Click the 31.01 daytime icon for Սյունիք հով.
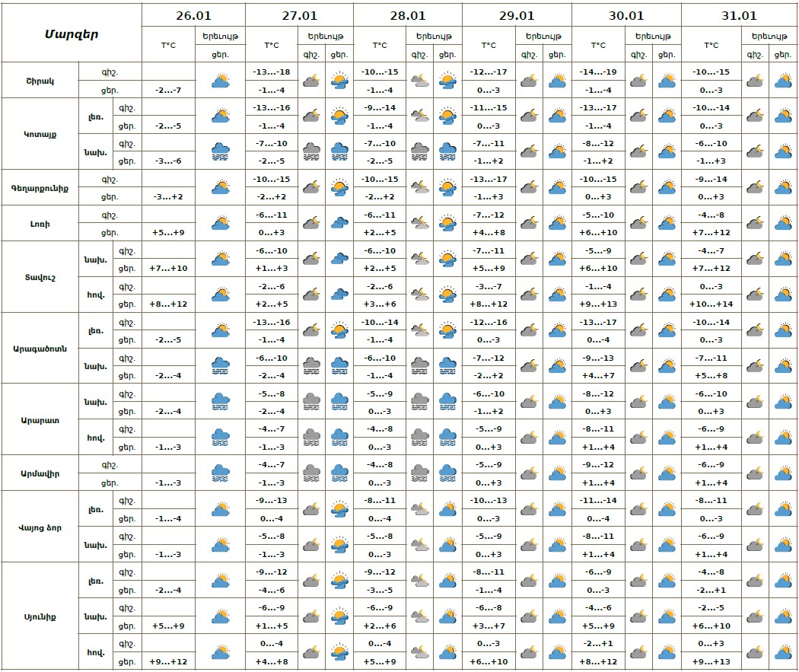This screenshot has width=799, height=672. pyautogui.click(x=782, y=652)
